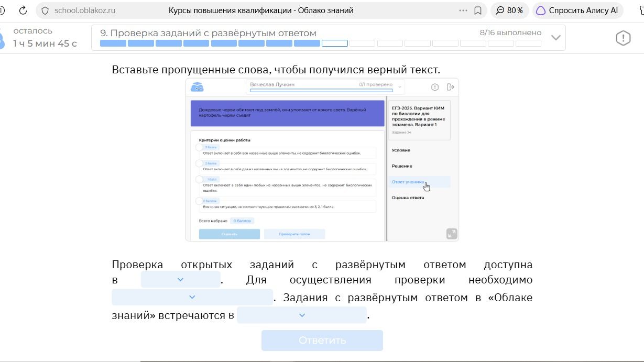644x362 pixels.
Task: Open the first dropdown after доступна в
Action: click(180, 280)
